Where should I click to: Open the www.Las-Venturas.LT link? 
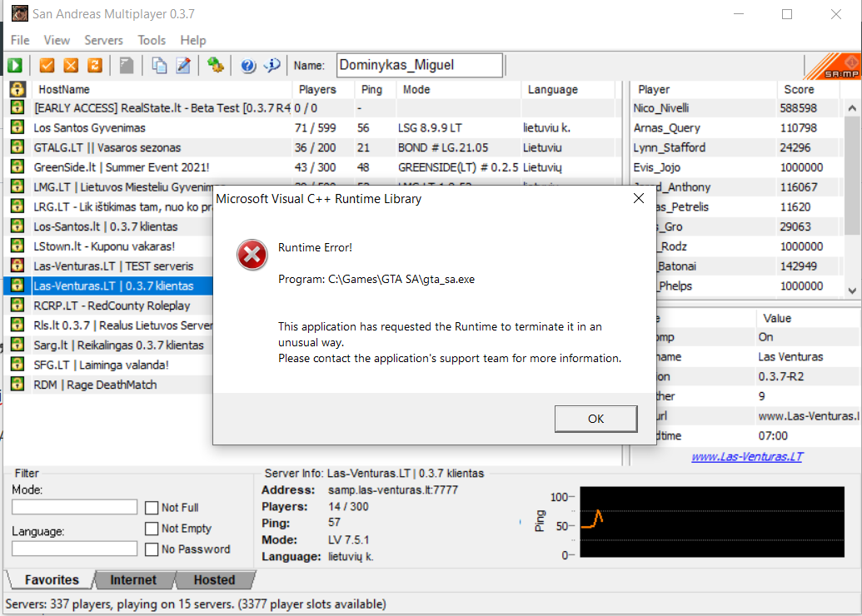[747, 457]
